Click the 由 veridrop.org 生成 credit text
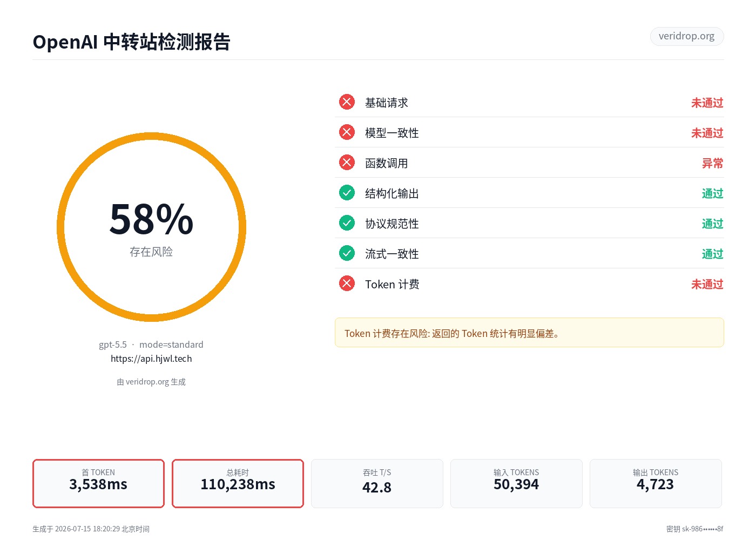This screenshot has width=756, height=540. pos(151,382)
